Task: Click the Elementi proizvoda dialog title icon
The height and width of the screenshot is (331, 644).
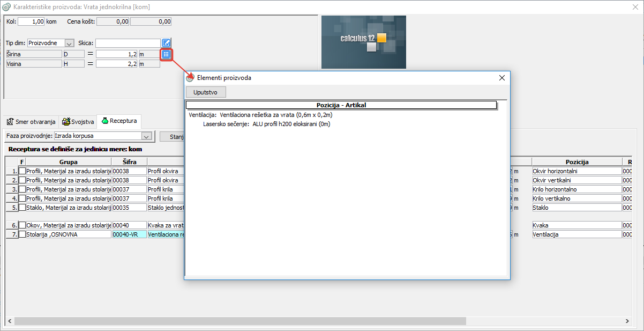Action: click(x=190, y=78)
